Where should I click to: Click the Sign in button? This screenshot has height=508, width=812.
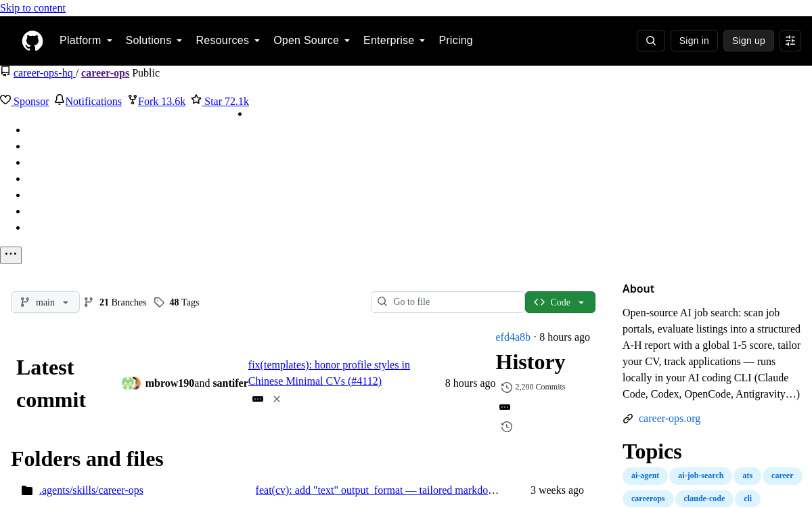(x=694, y=41)
